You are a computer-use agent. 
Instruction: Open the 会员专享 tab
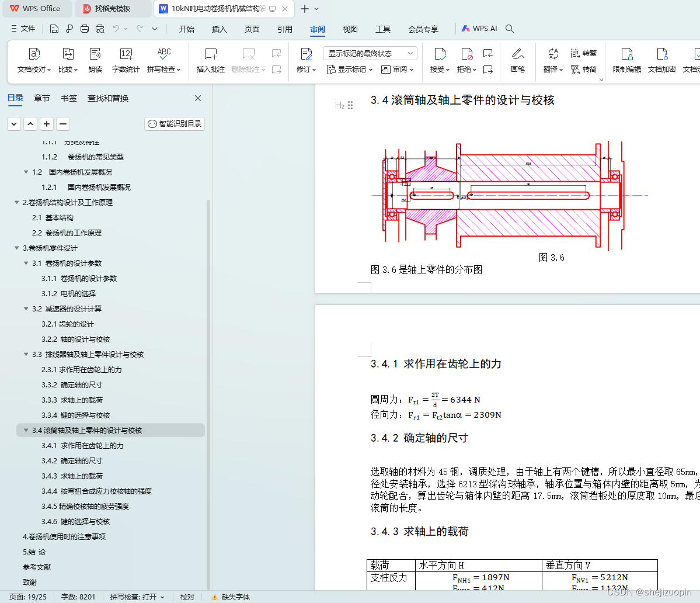423,29
